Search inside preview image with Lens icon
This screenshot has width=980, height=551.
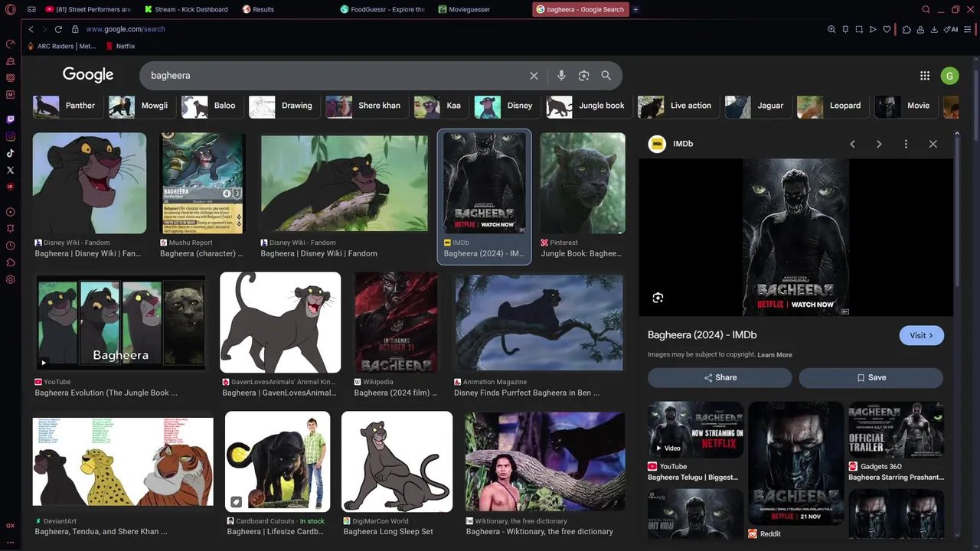click(x=658, y=298)
